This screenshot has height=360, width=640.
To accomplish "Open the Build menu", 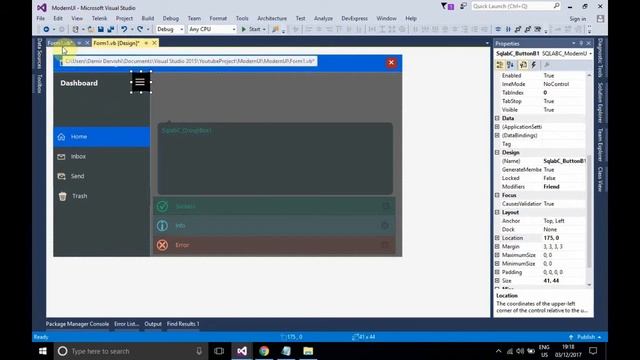I will pos(148,18).
